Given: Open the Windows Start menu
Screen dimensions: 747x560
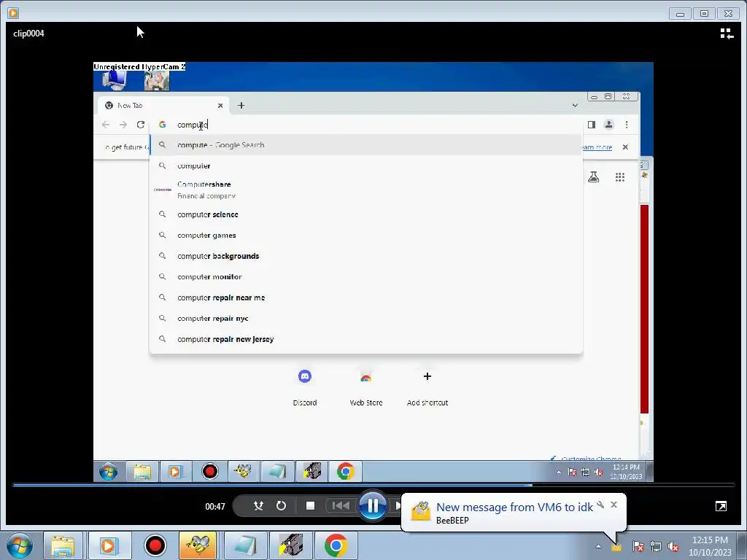Looking at the screenshot, I should [19, 545].
